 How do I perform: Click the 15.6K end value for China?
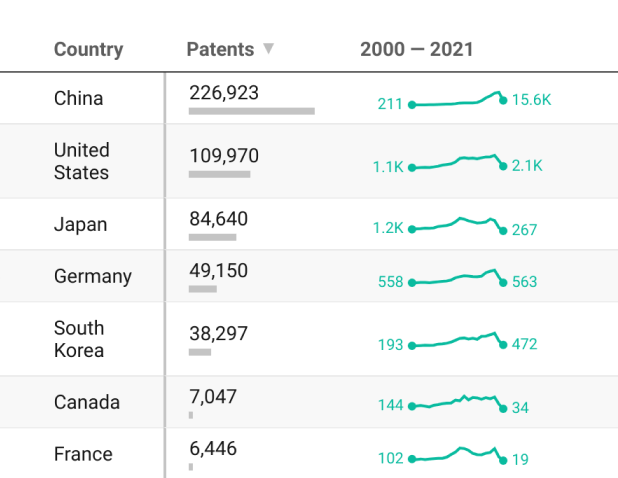click(x=531, y=100)
